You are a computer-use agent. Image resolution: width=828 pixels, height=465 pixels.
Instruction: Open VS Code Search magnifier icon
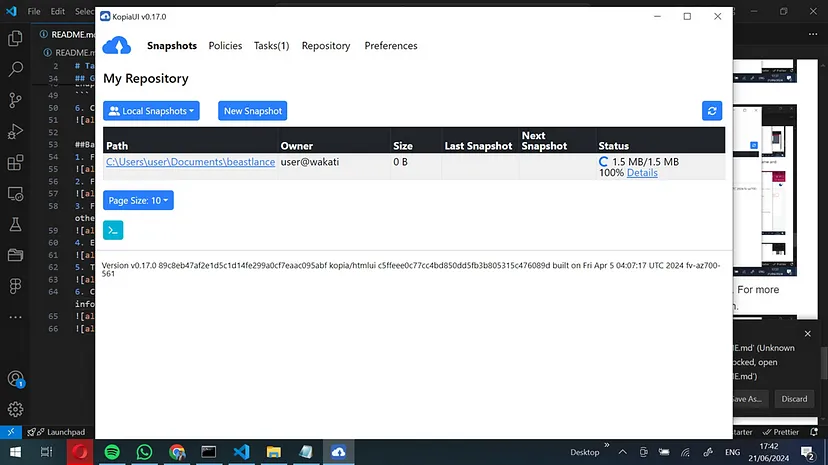point(15,69)
